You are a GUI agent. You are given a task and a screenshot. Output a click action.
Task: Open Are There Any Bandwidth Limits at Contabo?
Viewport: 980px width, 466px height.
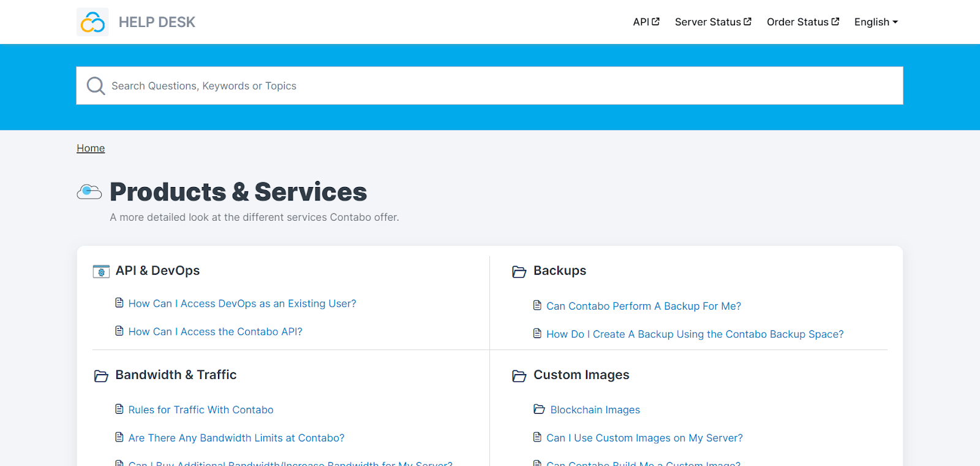236,438
